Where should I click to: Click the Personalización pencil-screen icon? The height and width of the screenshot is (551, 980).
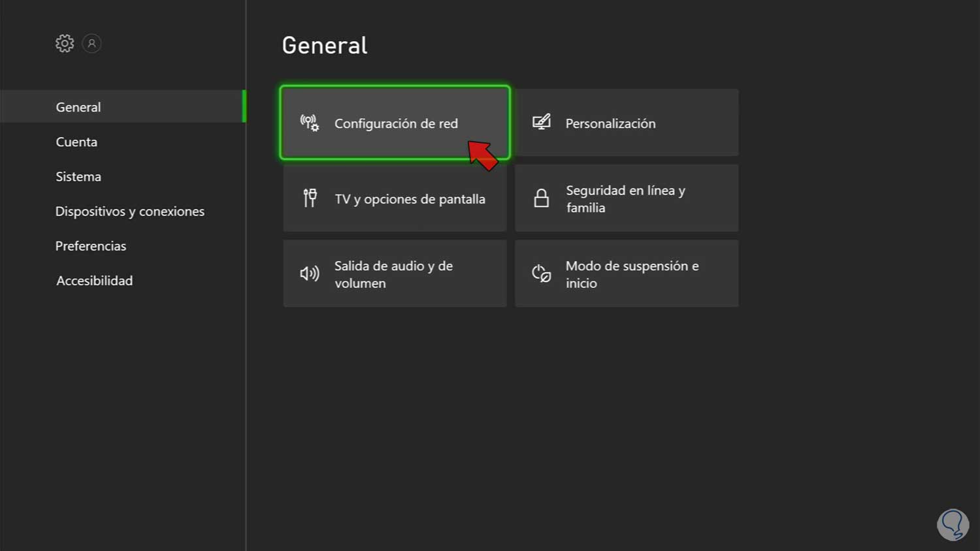click(x=542, y=123)
